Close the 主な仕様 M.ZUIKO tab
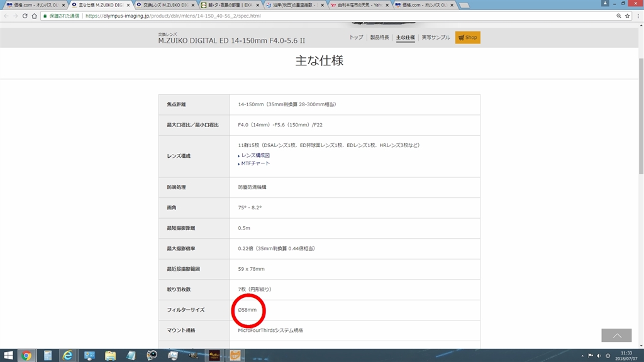The height and width of the screenshot is (362, 644). (128, 5)
